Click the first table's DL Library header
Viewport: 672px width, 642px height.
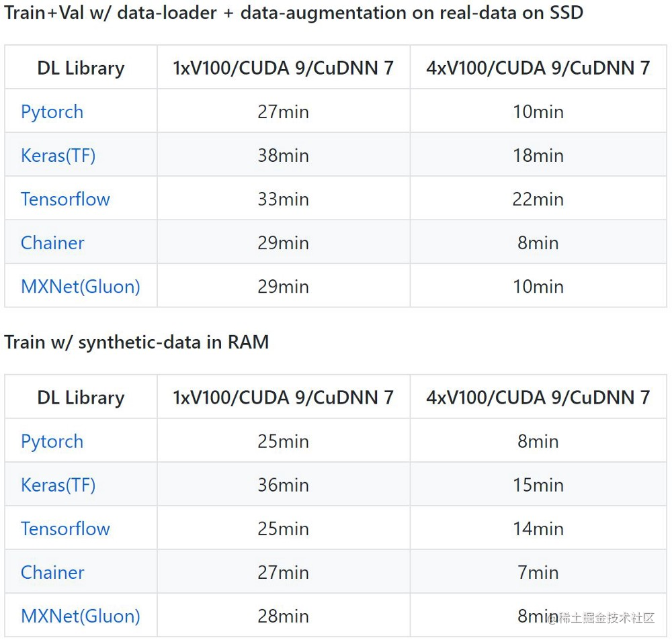point(81,68)
